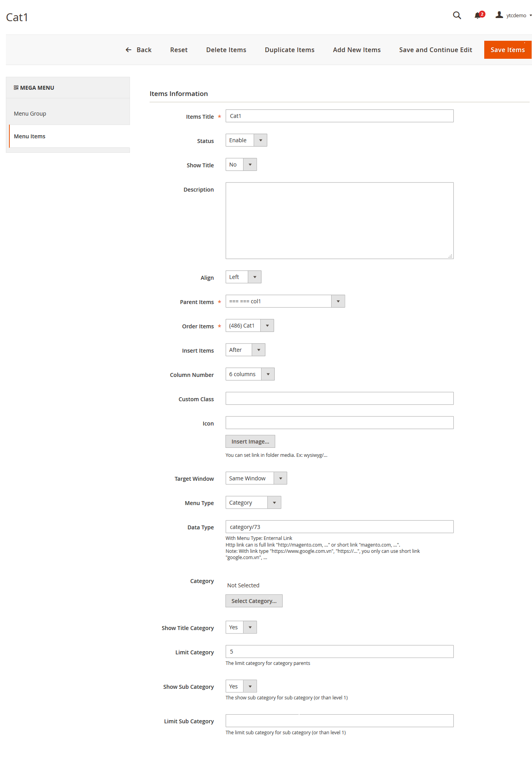
Task: Focus the Limit Sub Category field
Action: click(x=339, y=721)
